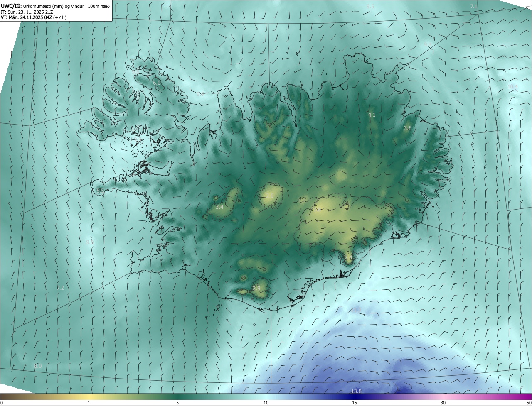Image resolution: width=532 pixels, height=406 pixels.
Task: Click the 5.5 value on the Snæfellsnes peninsula
Action: [x=100, y=190]
